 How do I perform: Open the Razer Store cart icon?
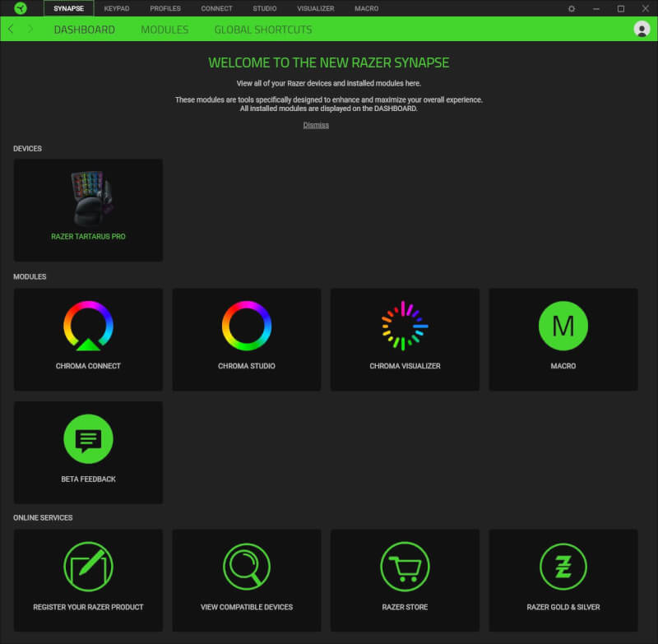tap(405, 567)
